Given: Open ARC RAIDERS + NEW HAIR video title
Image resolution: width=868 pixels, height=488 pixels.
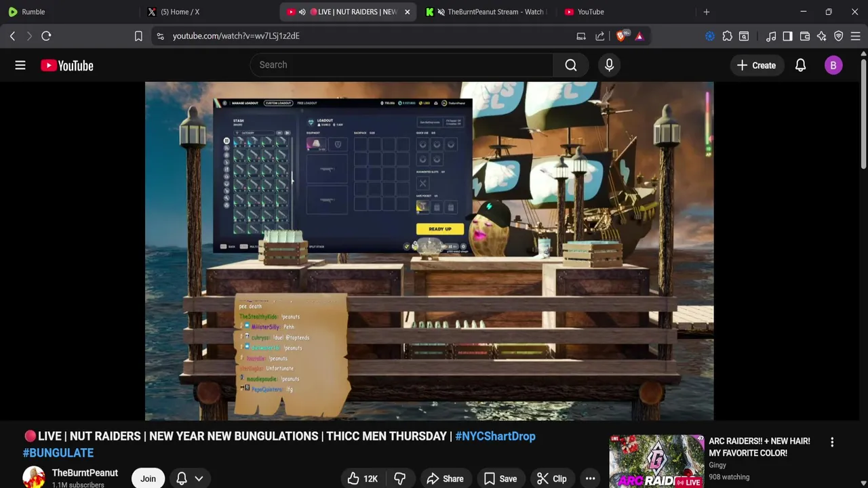Looking at the screenshot, I should [x=759, y=447].
